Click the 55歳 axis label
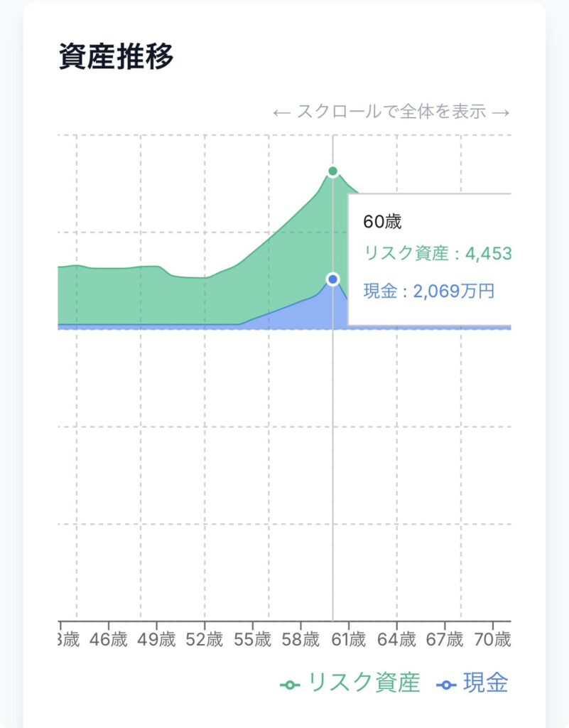Image resolution: width=569 pixels, height=728 pixels. [253, 639]
